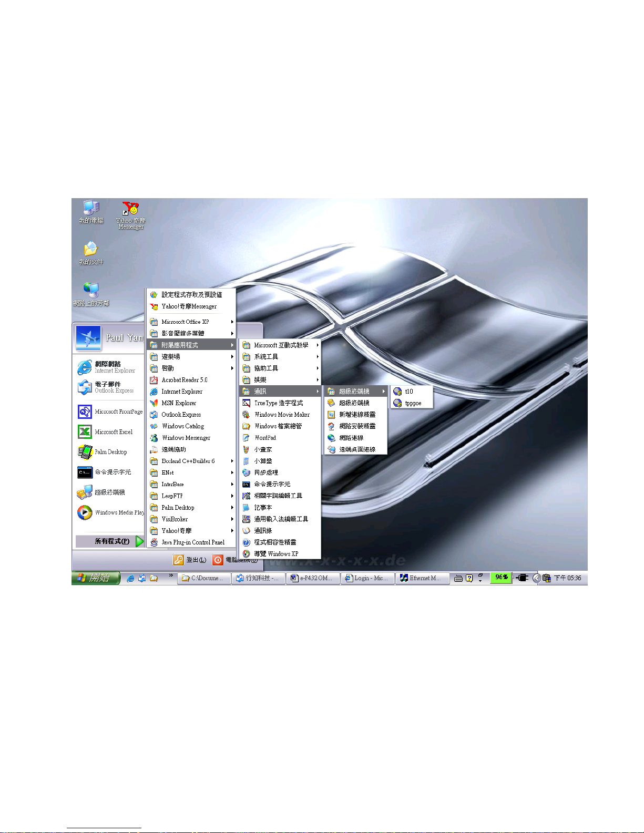The width and height of the screenshot is (644, 833).
Task: Open 遠端協助 remote assistance
Action: [191, 449]
